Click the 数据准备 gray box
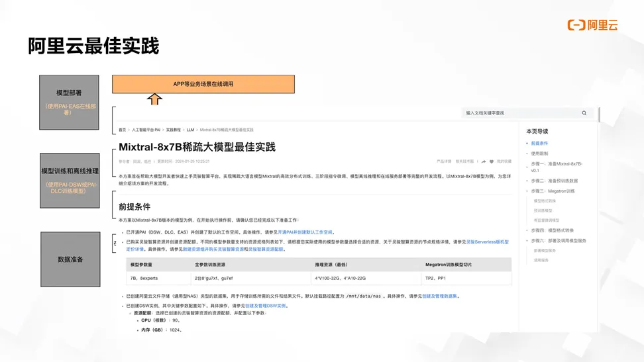Screen dimensions: 644x362 (70, 259)
